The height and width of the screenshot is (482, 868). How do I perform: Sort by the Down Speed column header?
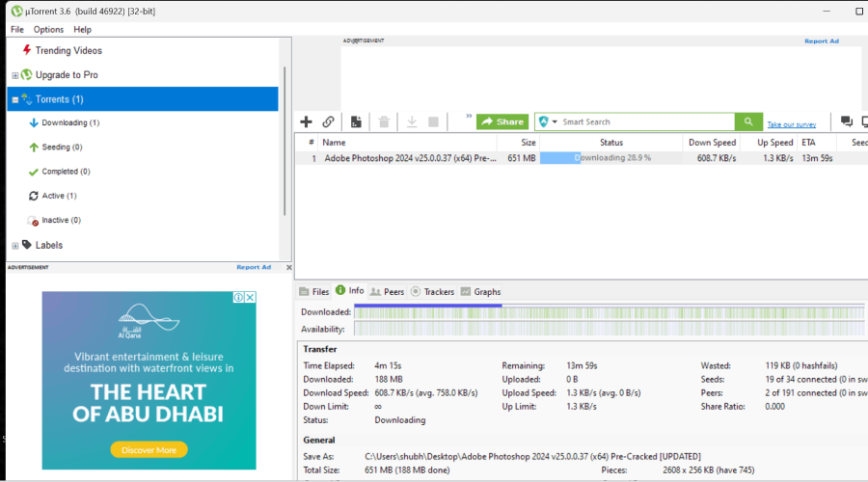tap(712, 143)
